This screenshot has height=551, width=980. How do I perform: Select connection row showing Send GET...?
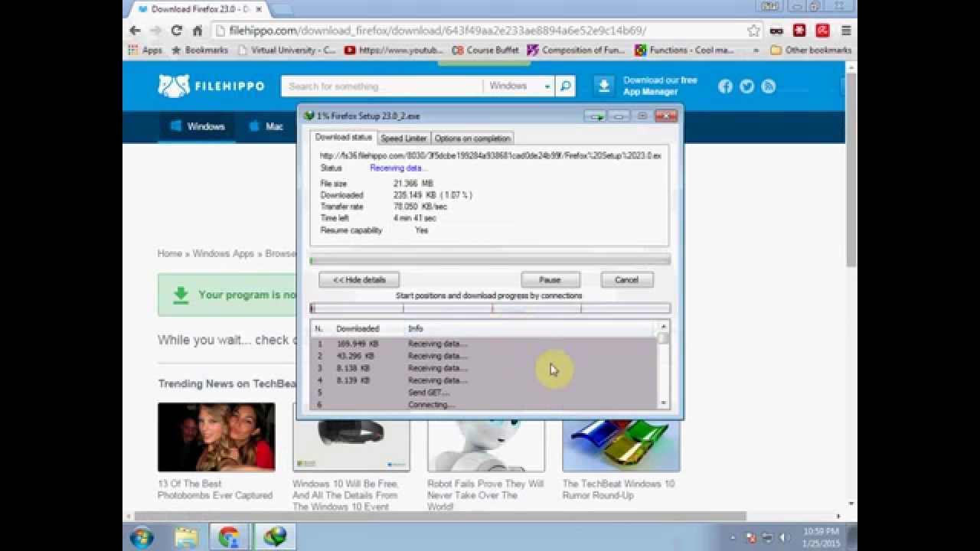(x=484, y=393)
